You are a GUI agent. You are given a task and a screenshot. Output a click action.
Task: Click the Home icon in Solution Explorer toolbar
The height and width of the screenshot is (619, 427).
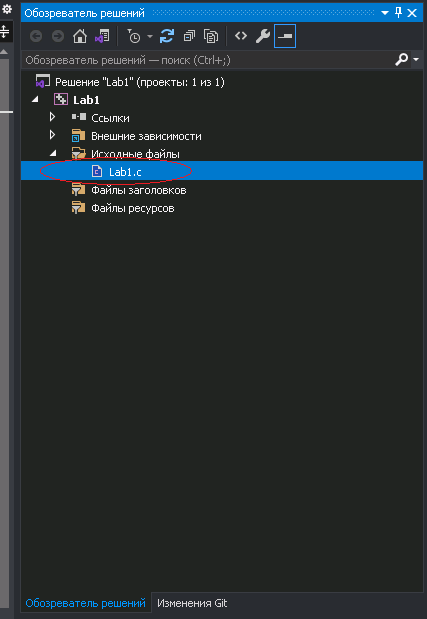coord(80,36)
